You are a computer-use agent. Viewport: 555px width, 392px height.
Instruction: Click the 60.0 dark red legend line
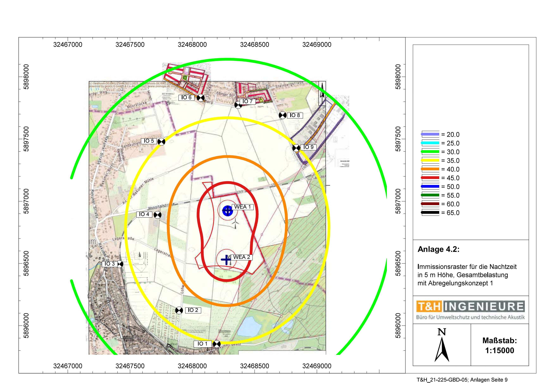tap(430, 204)
